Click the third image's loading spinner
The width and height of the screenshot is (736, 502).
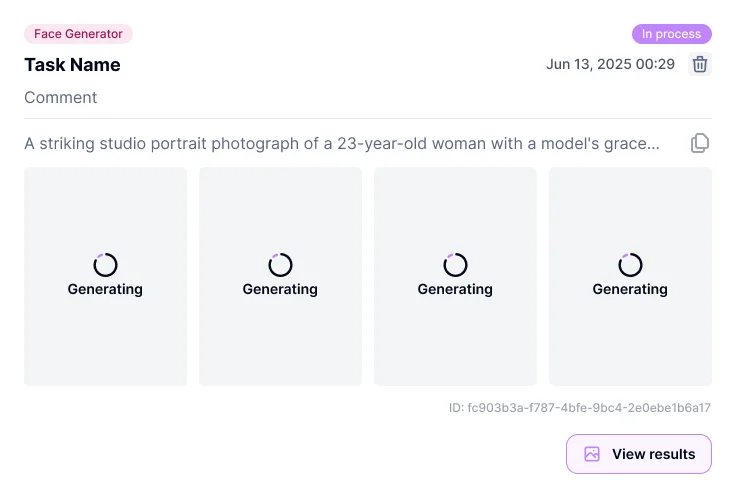(455, 264)
